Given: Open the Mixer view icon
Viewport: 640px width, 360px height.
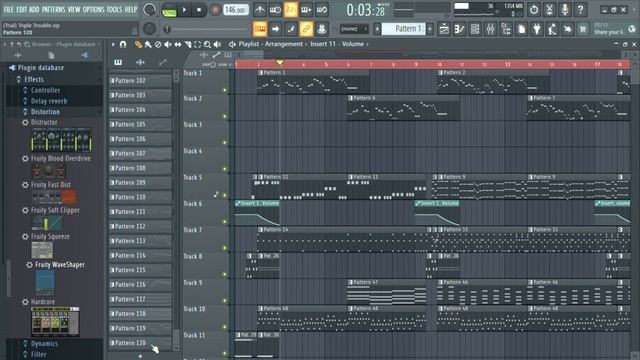Looking at the screenshot, I should [x=491, y=29].
